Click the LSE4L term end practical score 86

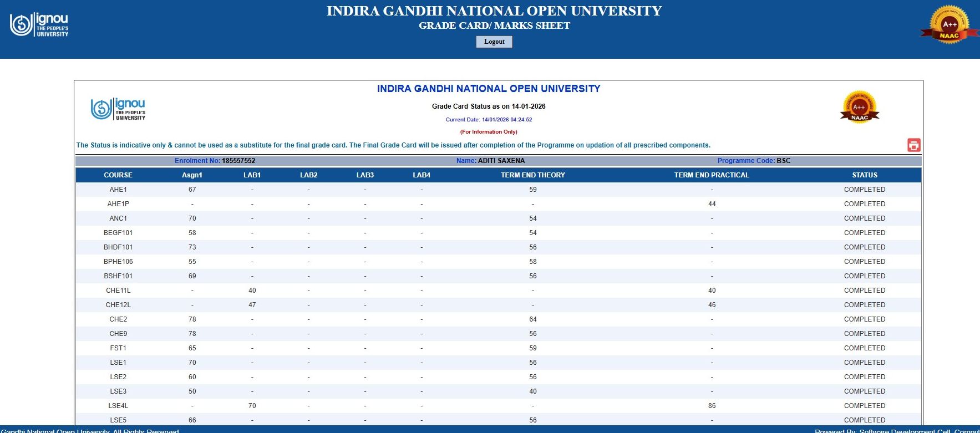pyautogui.click(x=712, y=406)
